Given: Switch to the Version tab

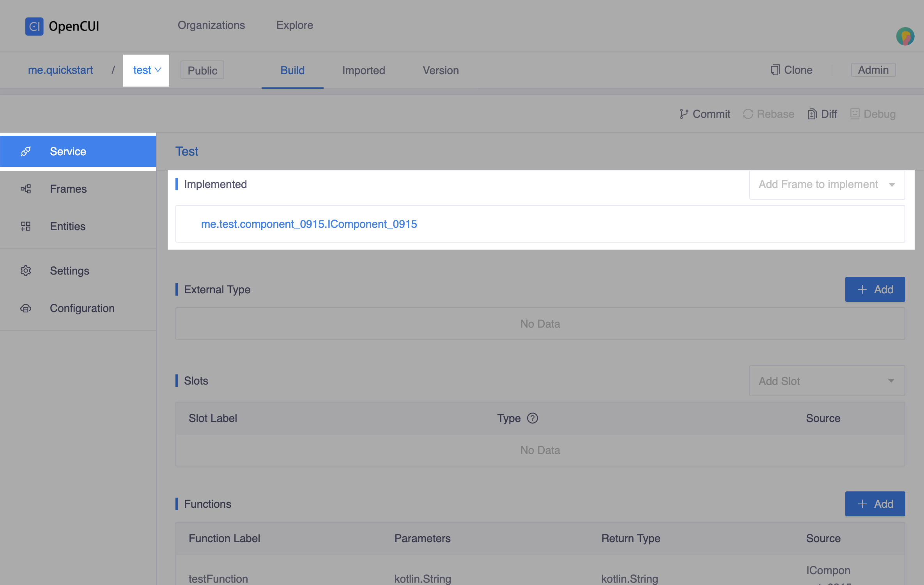Looking at the screenshot, I should pos(441,70).
